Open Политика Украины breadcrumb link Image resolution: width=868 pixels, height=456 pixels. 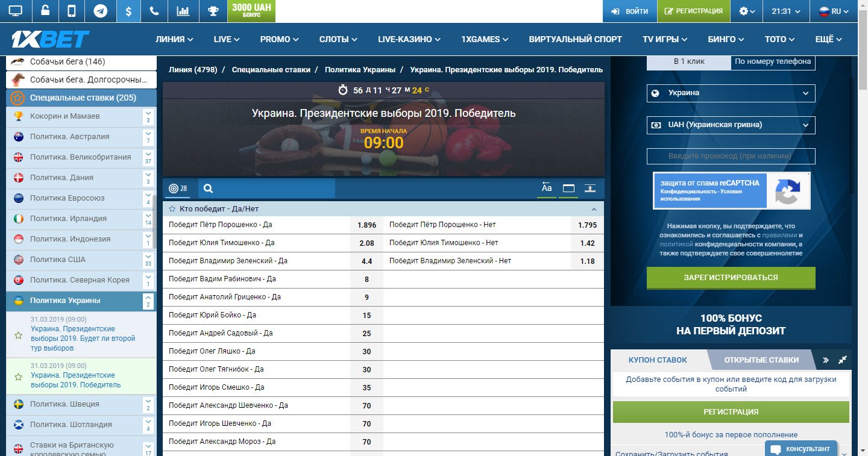coord(360,70)
